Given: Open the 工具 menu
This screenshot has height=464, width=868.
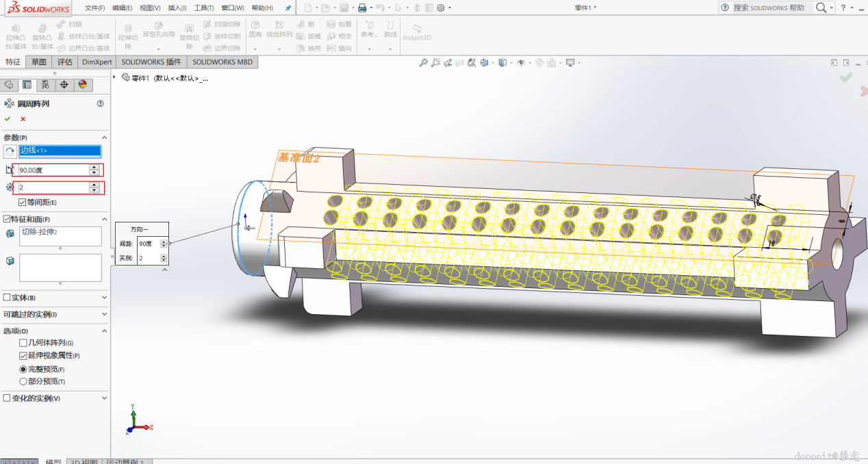Looking at the screenshot, I should tap(203, 8).
